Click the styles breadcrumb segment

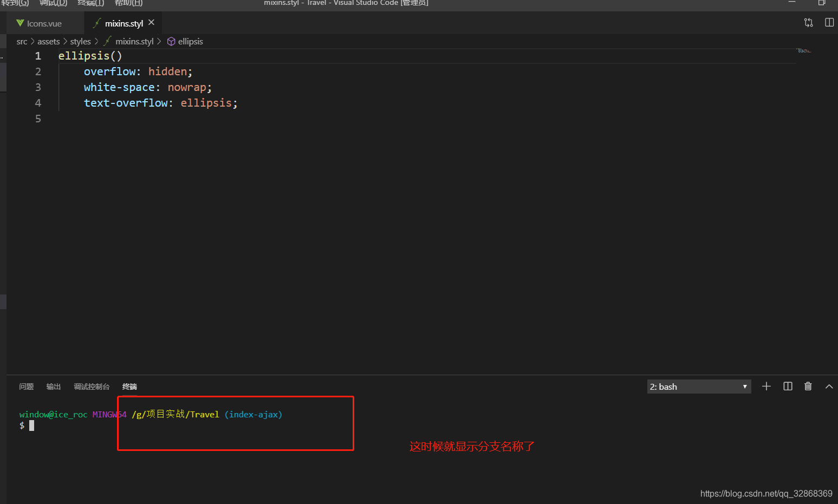point(81,42)
